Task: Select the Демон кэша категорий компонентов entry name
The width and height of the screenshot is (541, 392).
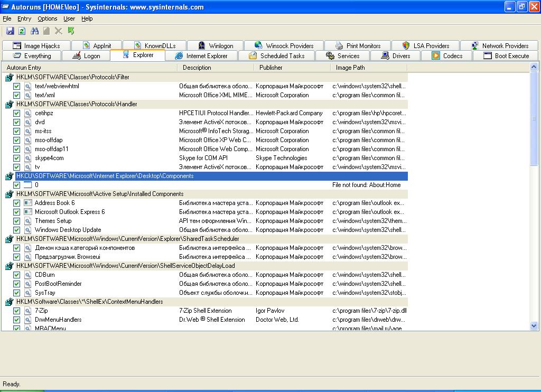Action: [85, 248]
